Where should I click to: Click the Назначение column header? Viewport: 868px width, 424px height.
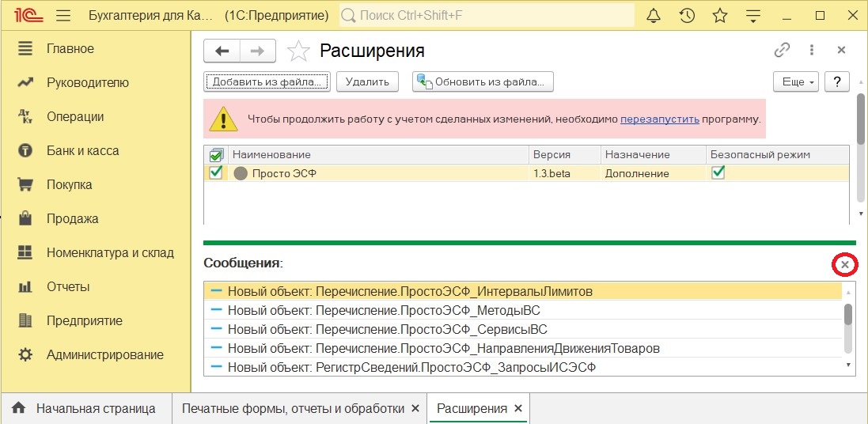(x=654, y=154)
